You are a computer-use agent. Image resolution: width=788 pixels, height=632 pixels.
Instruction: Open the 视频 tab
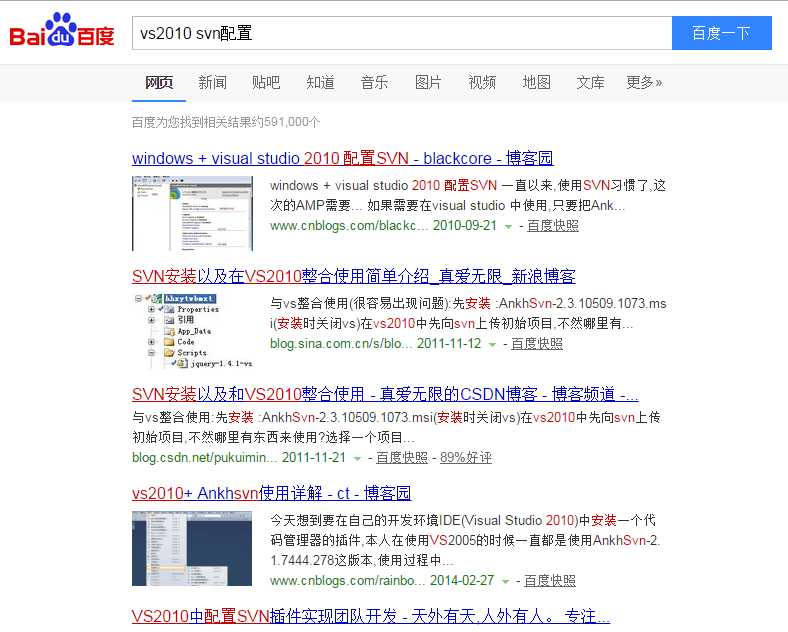[x=482, y=82]
